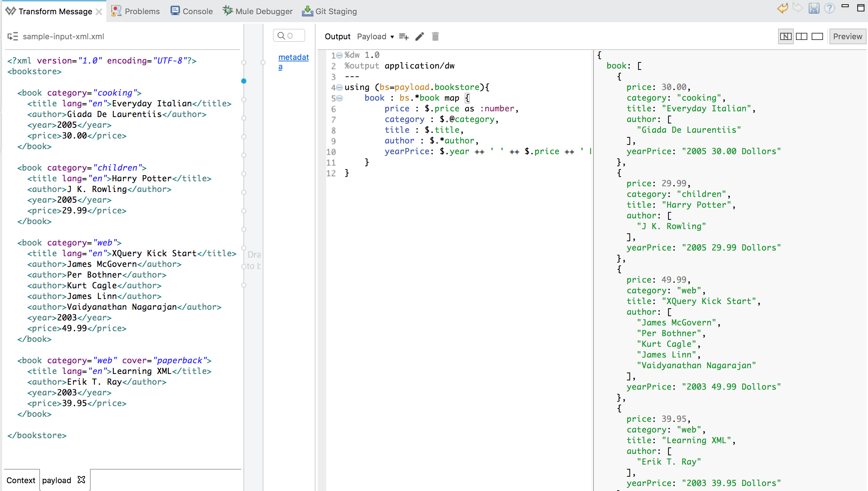The height and width of the screenshot is (491, 868).
Task: Click the pencil edit target icon
Action: pyautogui.click(x=420, y=36)
